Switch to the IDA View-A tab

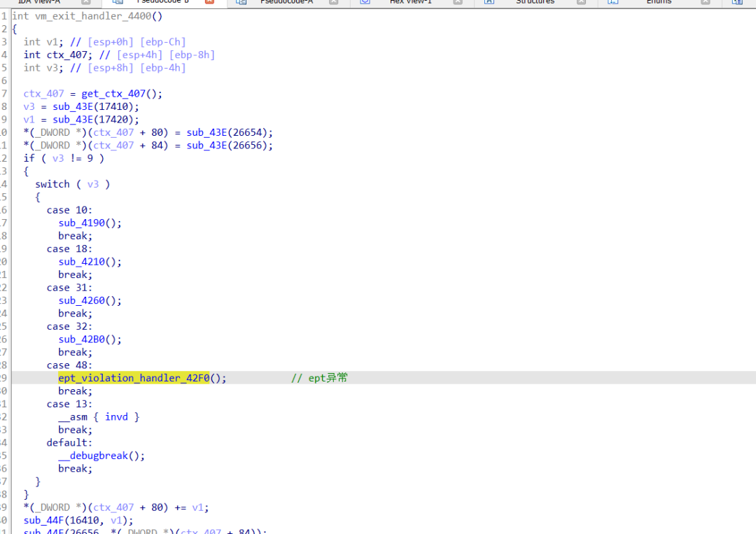(x=39, y=2)
